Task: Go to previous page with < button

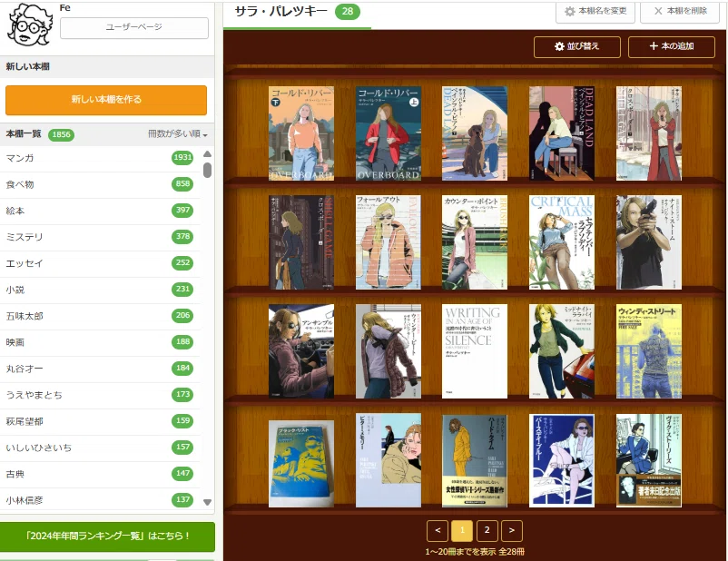Action: tap(438, 531)
